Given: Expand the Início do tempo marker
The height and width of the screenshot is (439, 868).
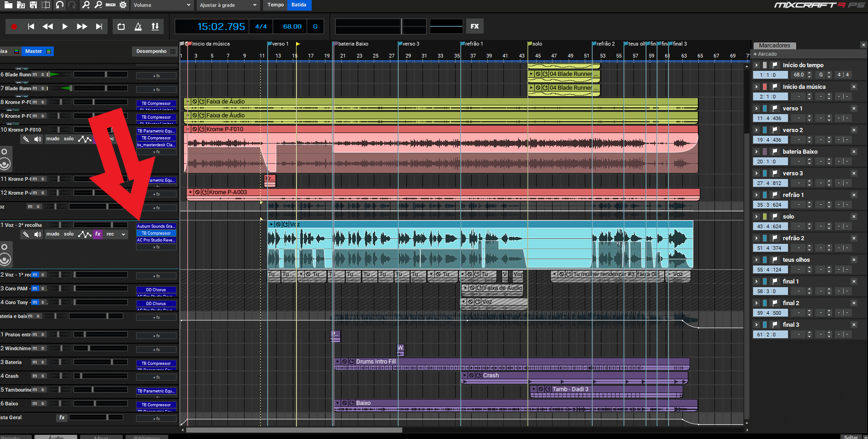Looking at the screenshot, I should [x=756, y=65].
